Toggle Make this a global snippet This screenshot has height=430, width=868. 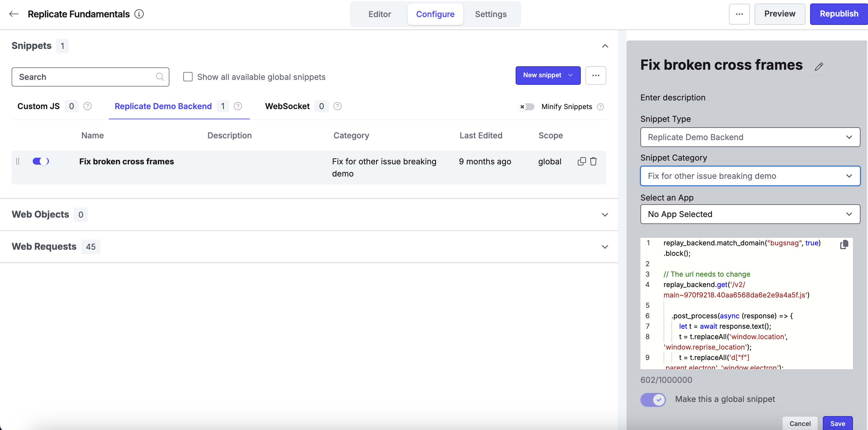pyautogui.click(x=653, y=400)
